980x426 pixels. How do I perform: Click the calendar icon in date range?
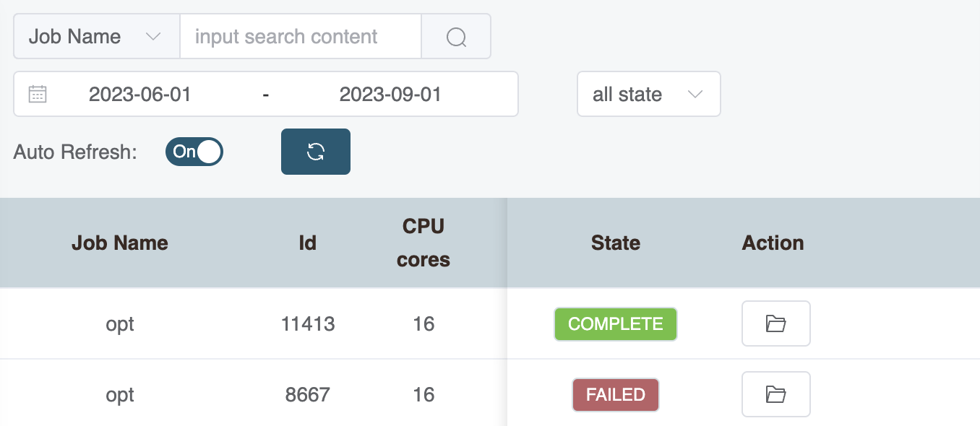pos(38,94)
